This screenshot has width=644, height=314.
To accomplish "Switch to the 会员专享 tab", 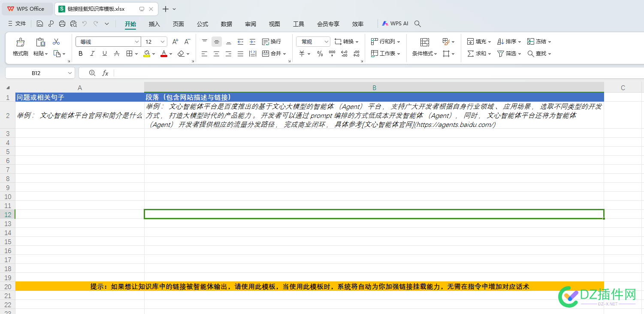I will pos(328,24).
